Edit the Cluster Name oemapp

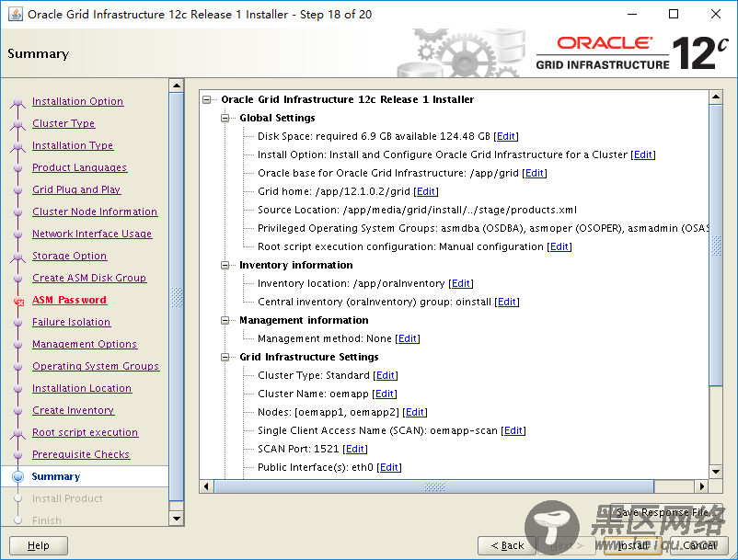(x=385, y=394)
